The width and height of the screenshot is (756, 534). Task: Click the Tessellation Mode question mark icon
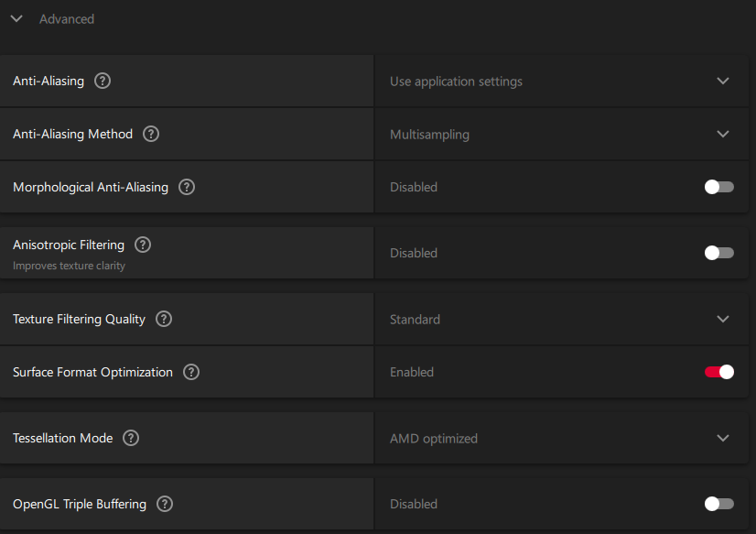click(131, 438)
